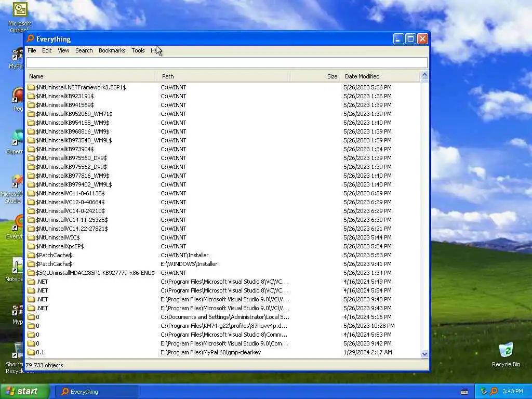Screen dimensions: 532x399
Task: Click date 5/26/2023 6:31 PM
Action: tap(367, 229)
